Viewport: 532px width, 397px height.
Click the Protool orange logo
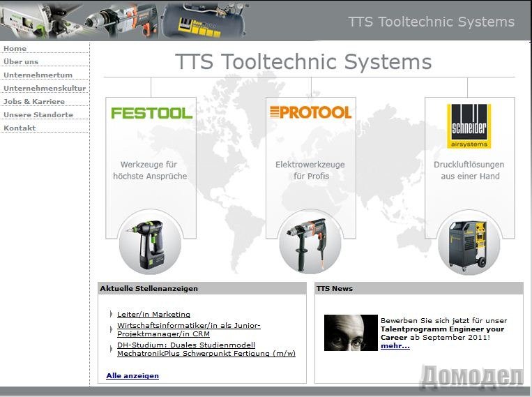click(x=310, y=112)
